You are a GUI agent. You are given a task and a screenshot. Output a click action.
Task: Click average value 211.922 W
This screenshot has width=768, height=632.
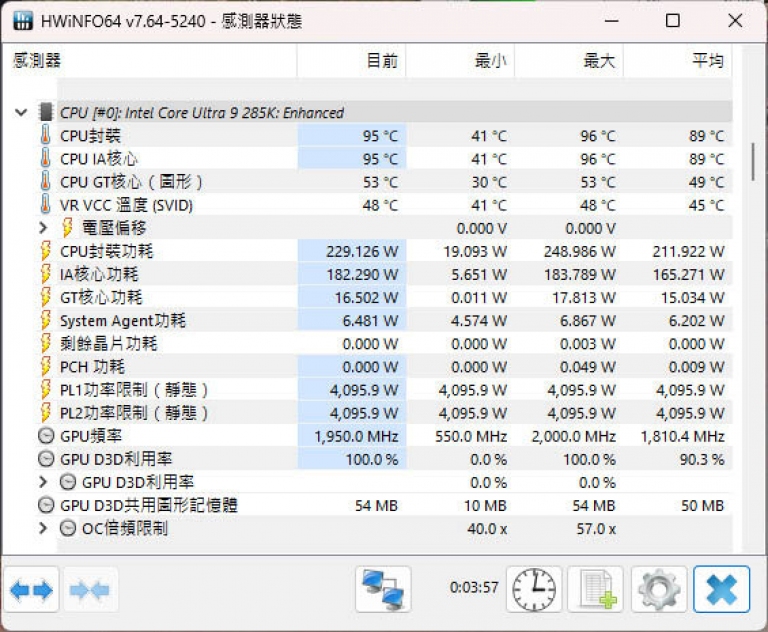(688, 251)
